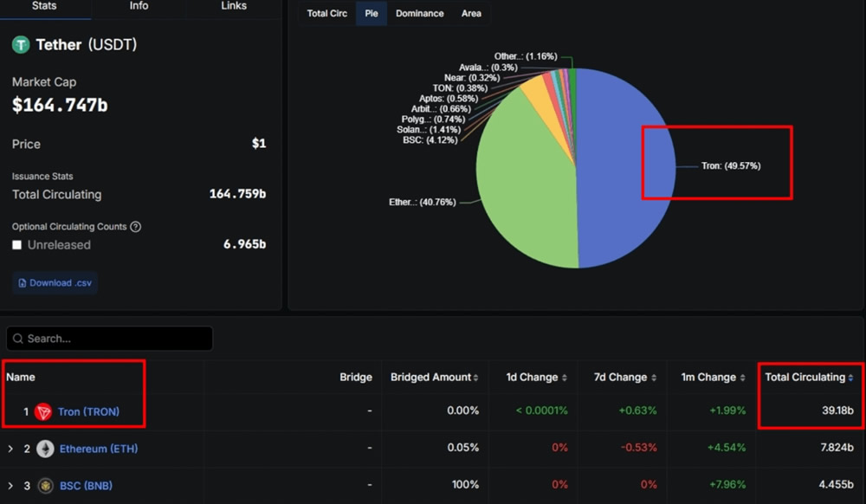The width and height of the screenshot is (866, 504).
Task: Click the 100% BSC bridged amount
Action: pos(465,485)
